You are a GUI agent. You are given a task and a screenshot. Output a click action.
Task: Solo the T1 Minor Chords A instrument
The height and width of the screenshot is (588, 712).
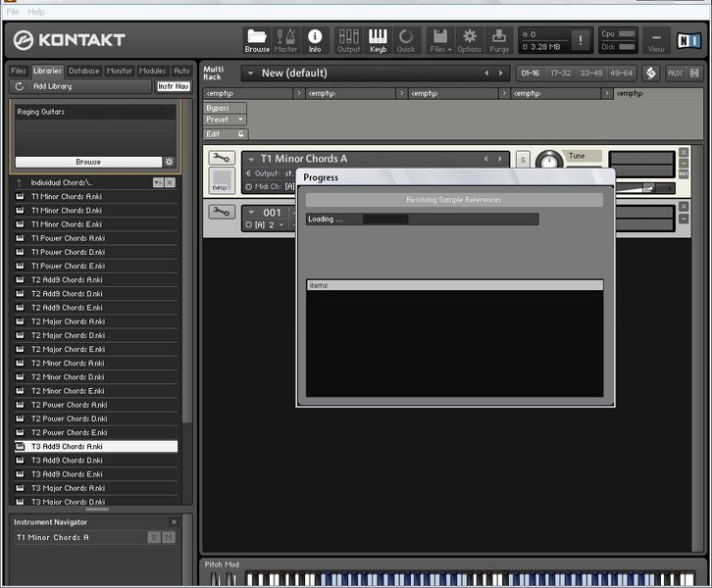pyautogui.click(x=522, y=159)
